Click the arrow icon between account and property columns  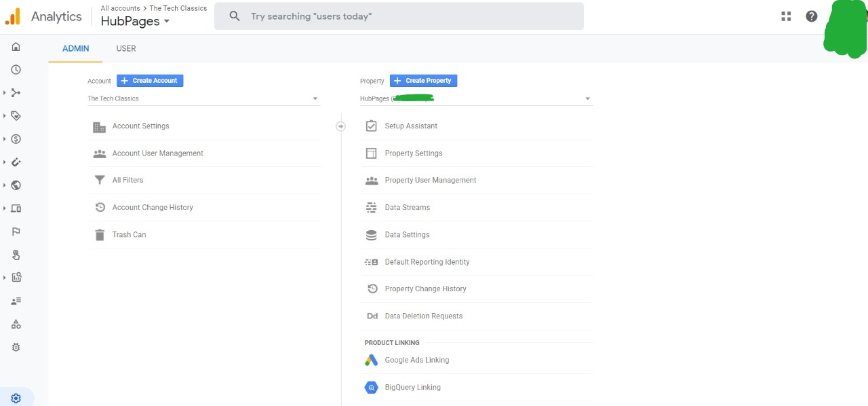[341, 126]
